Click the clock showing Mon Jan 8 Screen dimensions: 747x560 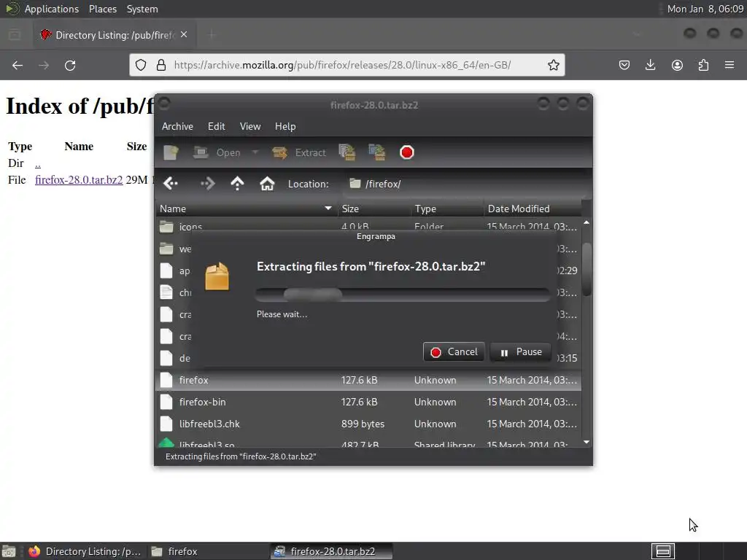coord(705,9)
